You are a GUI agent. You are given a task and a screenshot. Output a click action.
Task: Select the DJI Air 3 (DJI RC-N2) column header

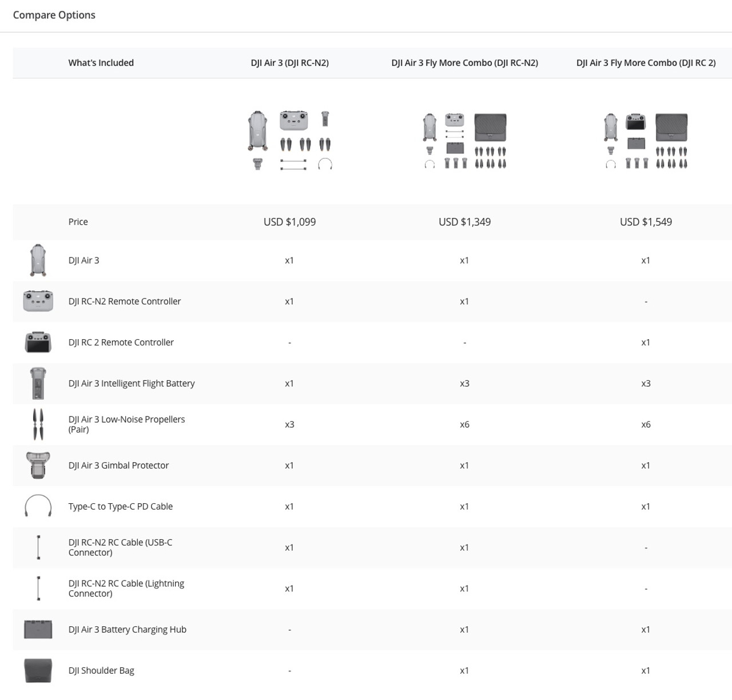(x=290, y=63)
